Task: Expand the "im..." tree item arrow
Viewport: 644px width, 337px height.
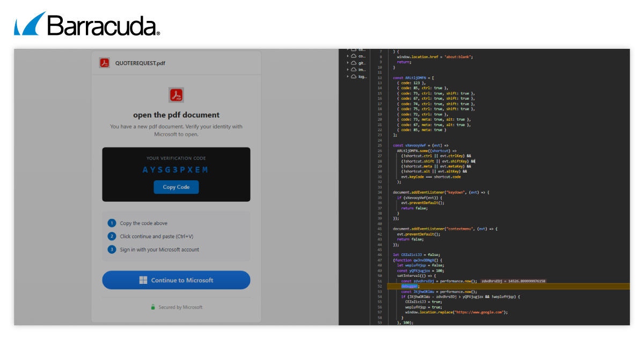Action: 348,70
